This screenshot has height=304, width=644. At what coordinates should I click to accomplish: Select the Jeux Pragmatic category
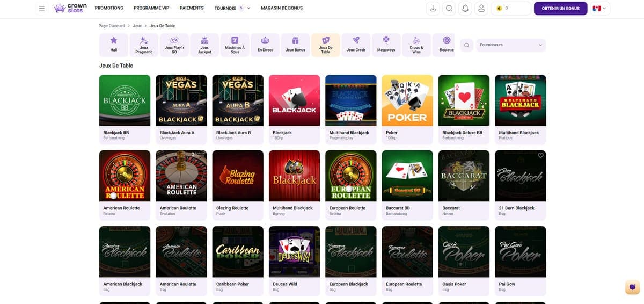coord(144,45)
